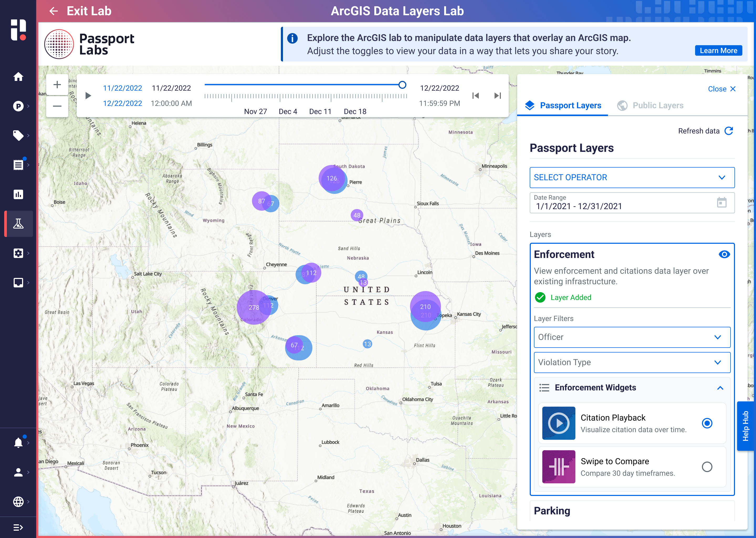Select the Labs flask icon
756x538 pixels.
click(18, 224)
